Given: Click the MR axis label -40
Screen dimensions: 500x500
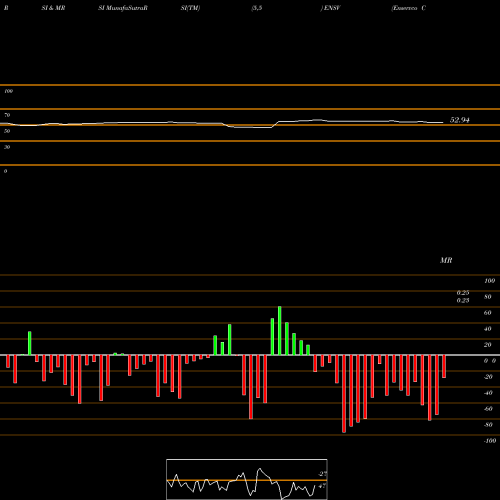Looking at the screenshot, I should pos(488,393).
